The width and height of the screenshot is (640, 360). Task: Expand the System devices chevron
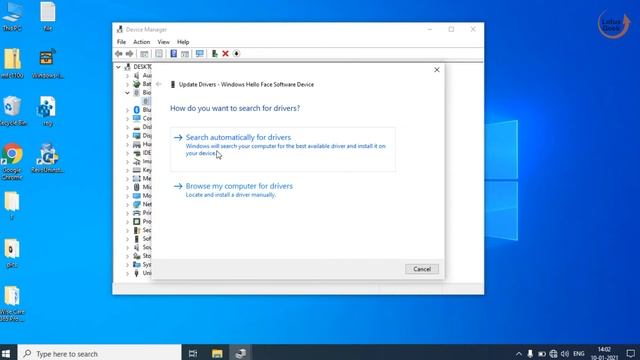127,264
